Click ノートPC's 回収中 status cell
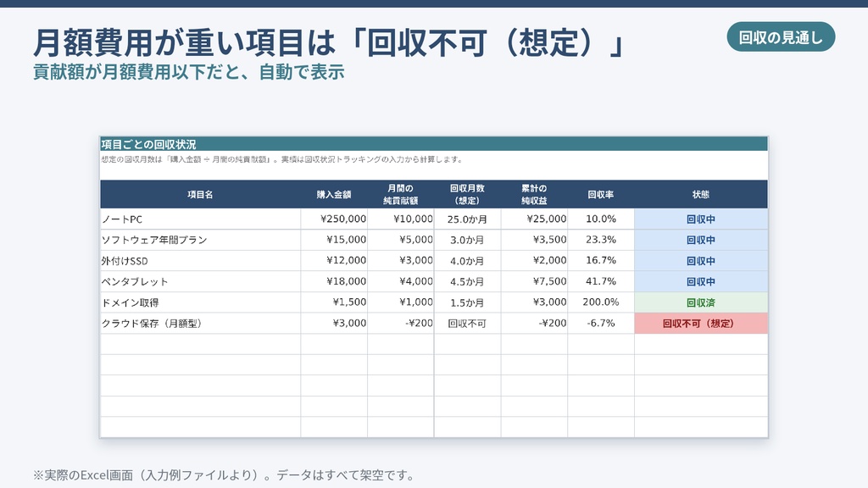The height and width of the screenshot is (488, 868). pyautogui.click(x=701, y=219)
